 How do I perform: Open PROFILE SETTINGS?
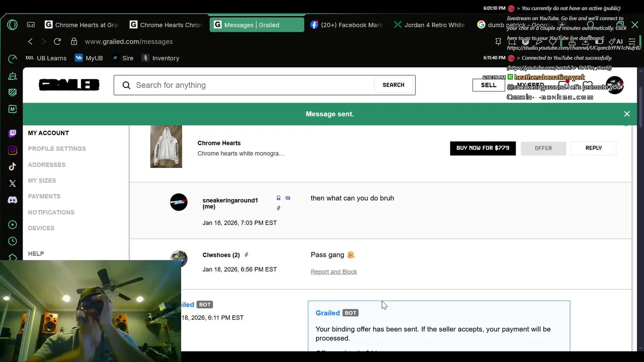[x=57, y=149]
